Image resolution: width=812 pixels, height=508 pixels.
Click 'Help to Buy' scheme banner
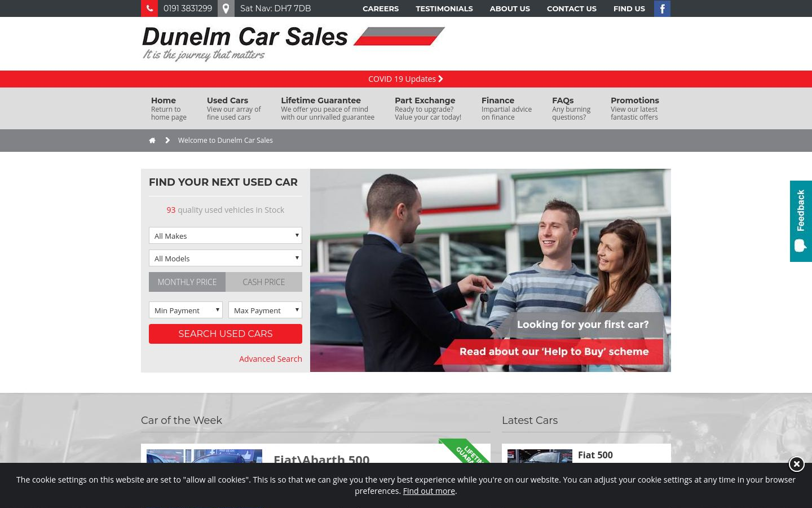550,352
